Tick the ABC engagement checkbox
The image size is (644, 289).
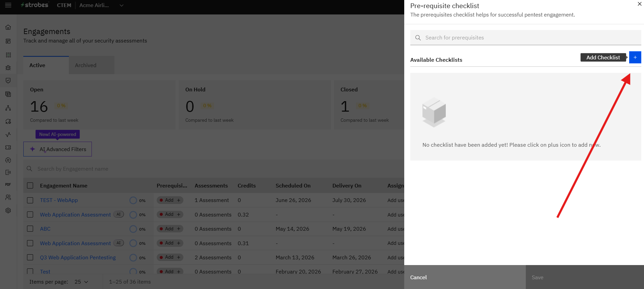click(x=30, y=229)
